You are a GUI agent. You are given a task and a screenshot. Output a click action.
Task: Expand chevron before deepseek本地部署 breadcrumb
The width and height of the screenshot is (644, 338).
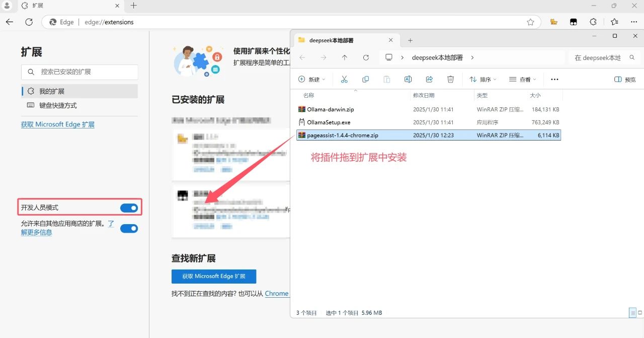tap(403, 57)
